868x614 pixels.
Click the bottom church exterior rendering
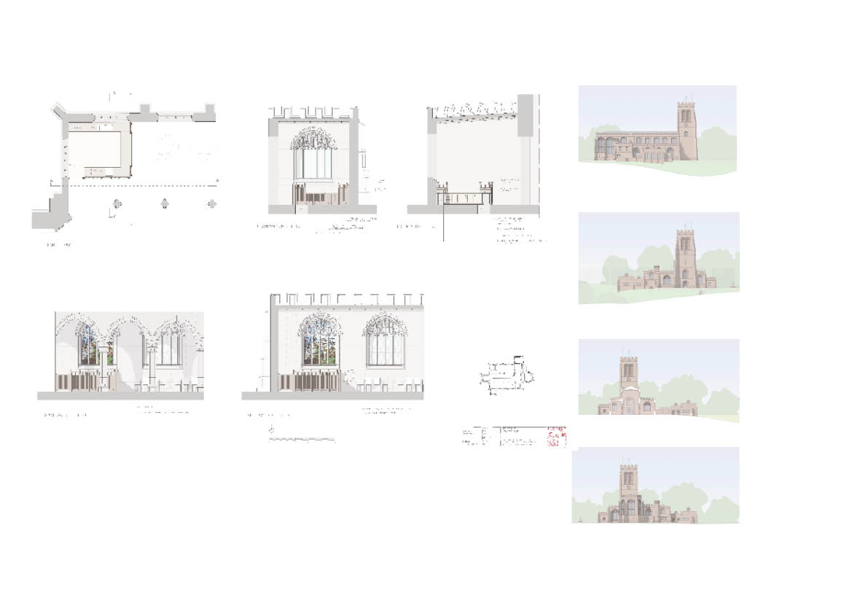coord(655,485)
